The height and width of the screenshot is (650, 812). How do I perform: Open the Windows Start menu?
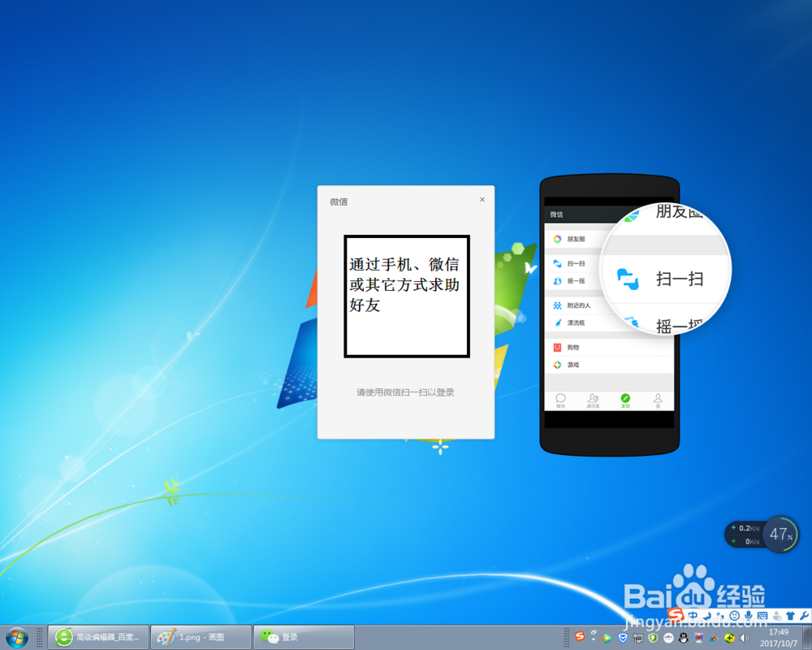[x=16, y=638]
